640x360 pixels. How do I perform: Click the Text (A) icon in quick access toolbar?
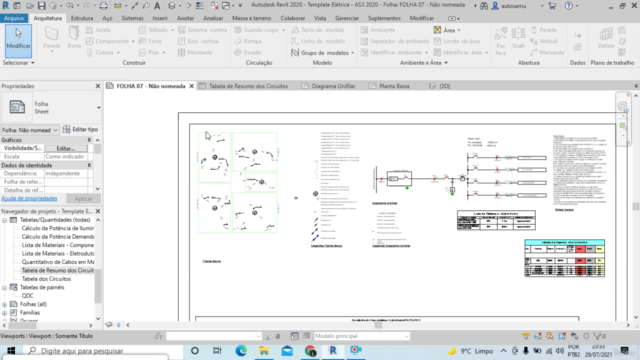tap(157, 6)
